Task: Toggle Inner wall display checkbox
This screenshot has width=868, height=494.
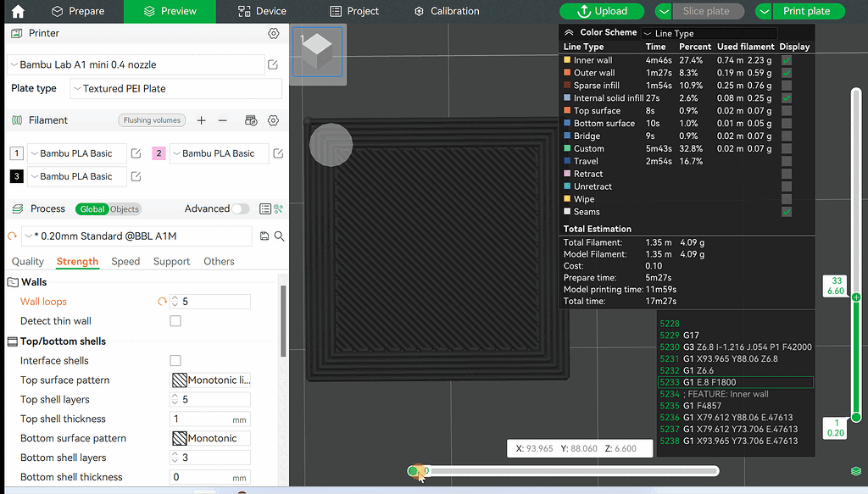Action: pos(787,60)
